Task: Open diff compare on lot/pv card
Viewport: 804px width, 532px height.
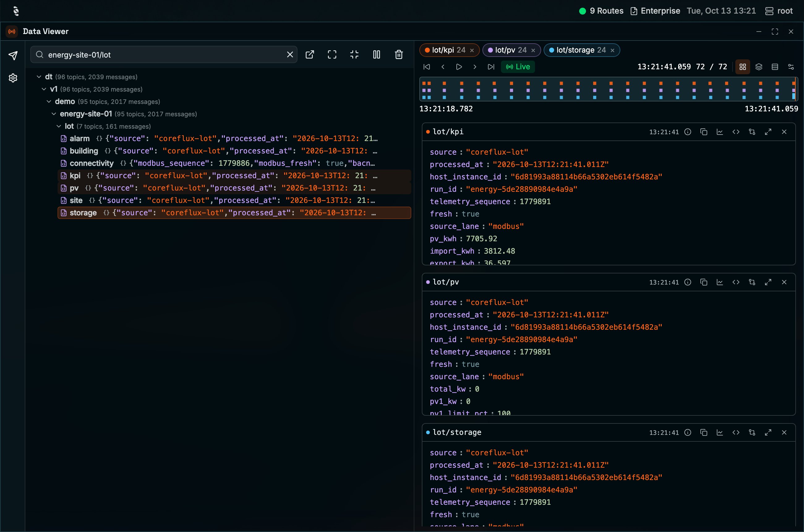Action: tap(752, 282)
